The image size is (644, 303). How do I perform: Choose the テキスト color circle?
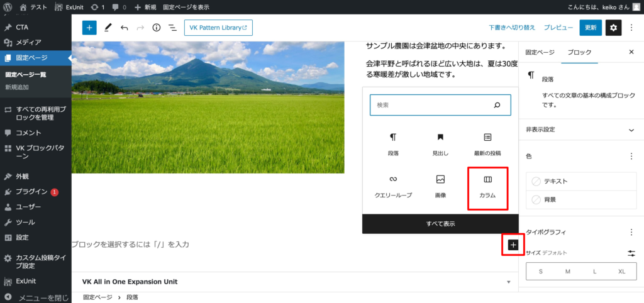point(536,181)
